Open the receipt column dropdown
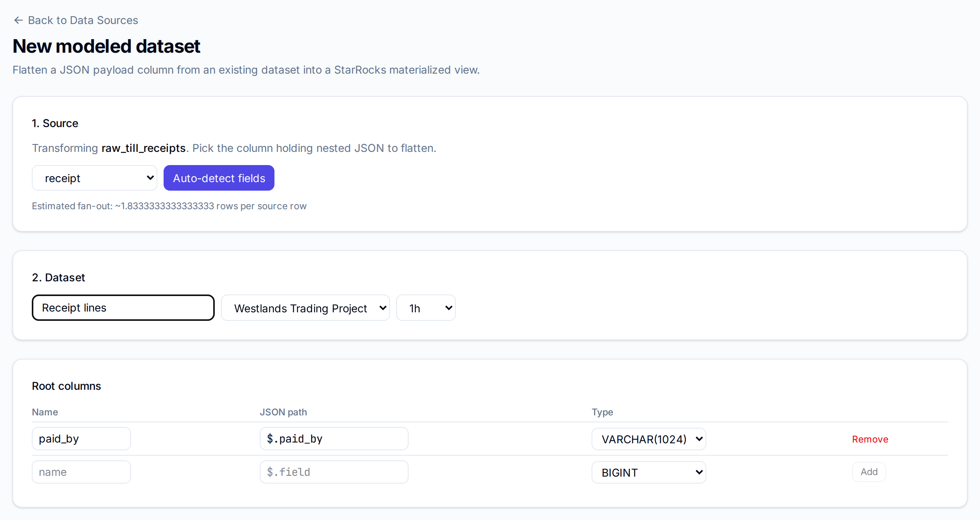This screenshot has width=980, height=520. coord(95,178)
